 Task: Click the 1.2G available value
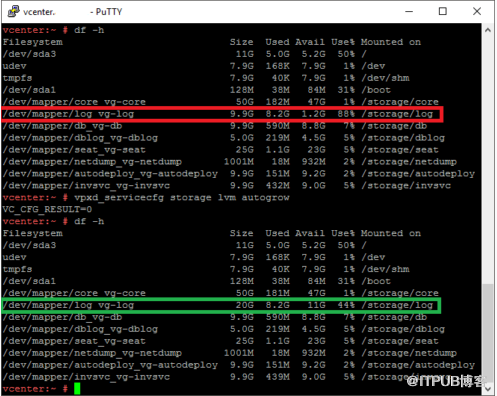[313, 114]
